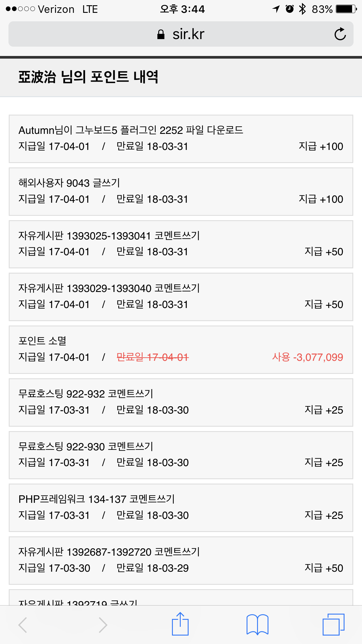Tap the reload page icon
Viewport: 362px width, 644px height.
340,34
